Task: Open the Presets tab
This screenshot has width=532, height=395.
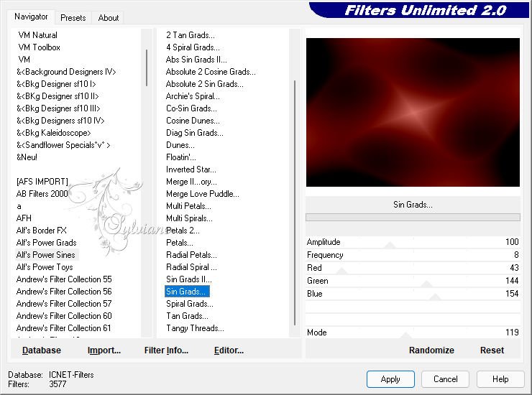Action: click(x=73, y=18)
